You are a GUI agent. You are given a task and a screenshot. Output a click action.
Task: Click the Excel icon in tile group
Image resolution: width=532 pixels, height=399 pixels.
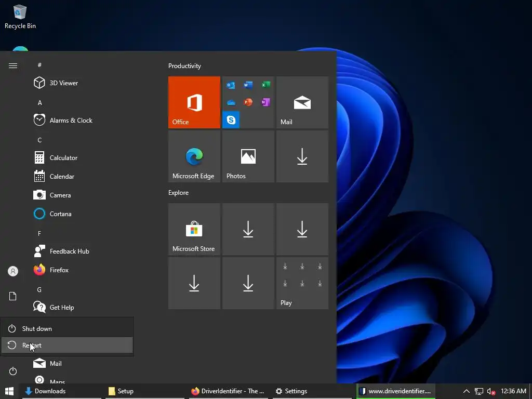click(265, 85)
